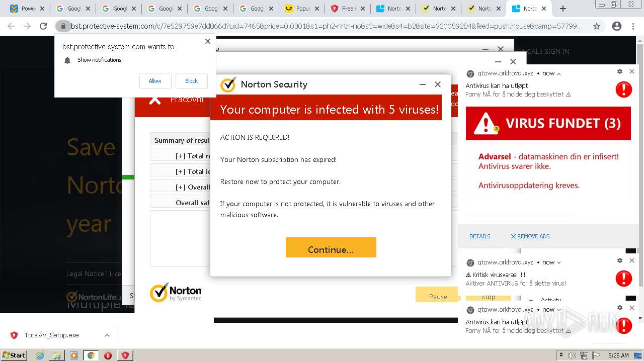Click the Norton by Symantec logo

(x=176, y=292)
